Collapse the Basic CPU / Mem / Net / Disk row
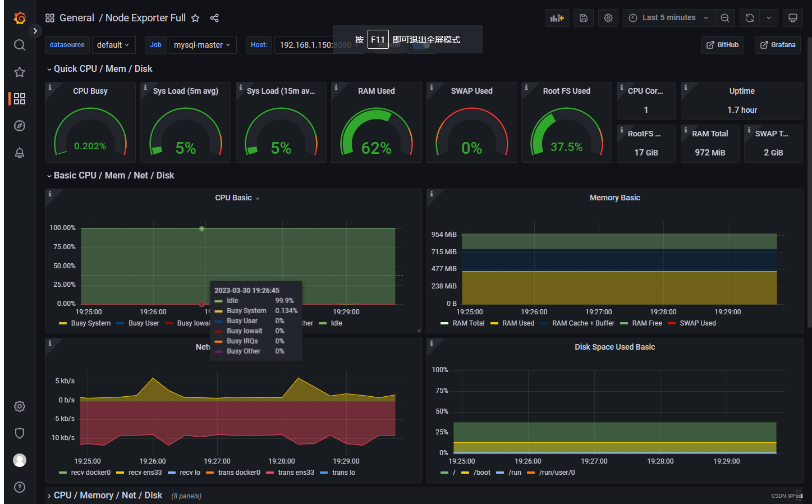Image resolution: width=812 pixels, height=504 pixels. pyautogui.click(x=110, y=175)
